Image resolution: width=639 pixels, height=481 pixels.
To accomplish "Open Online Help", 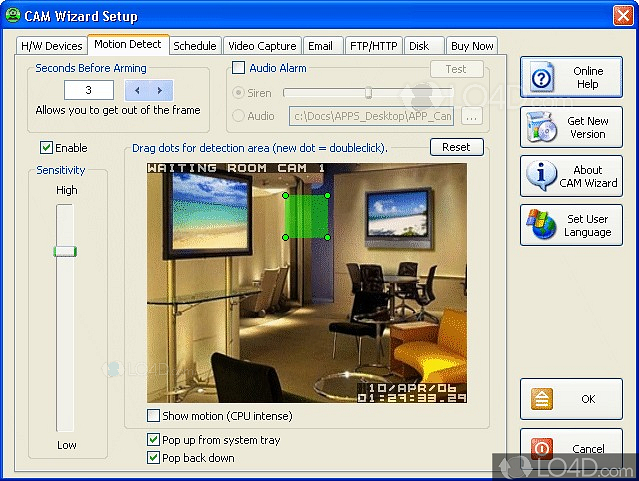I will click(x=571, y=77).
